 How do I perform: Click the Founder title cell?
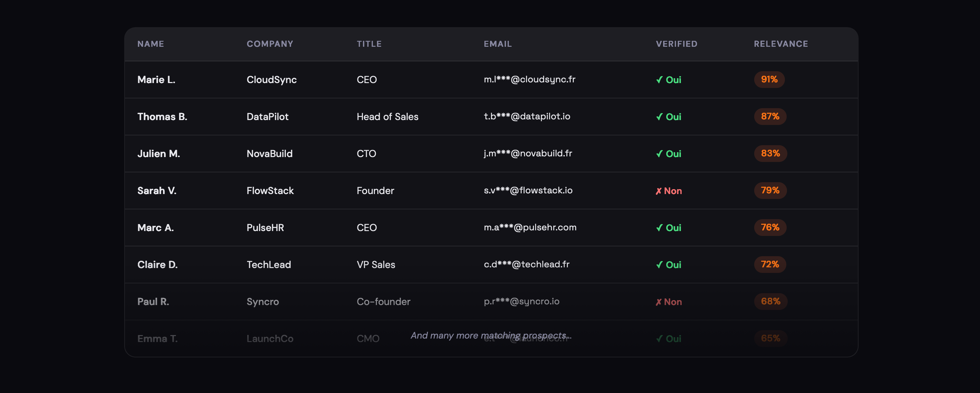(375, 190)
